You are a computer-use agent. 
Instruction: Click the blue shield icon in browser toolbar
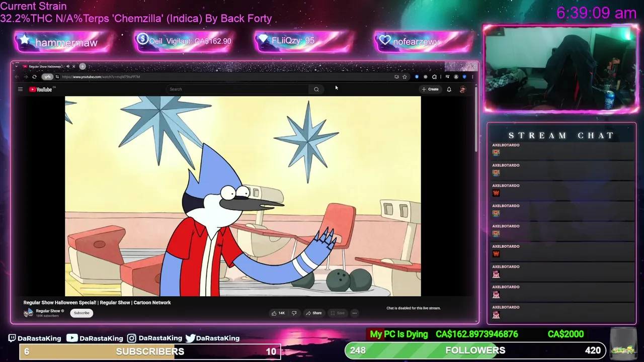(464, 77)
